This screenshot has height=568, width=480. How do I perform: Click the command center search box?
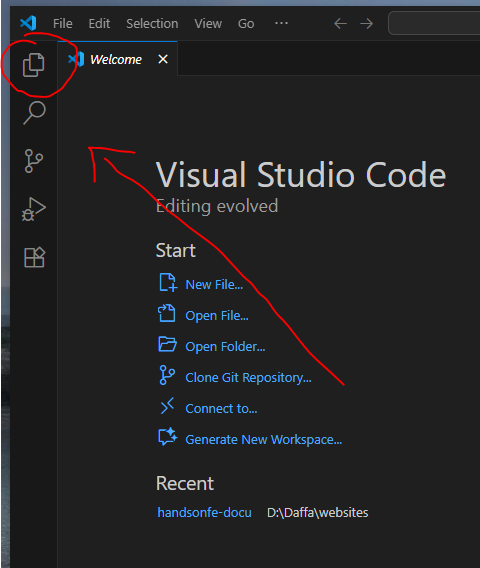(x=434, y=23)
